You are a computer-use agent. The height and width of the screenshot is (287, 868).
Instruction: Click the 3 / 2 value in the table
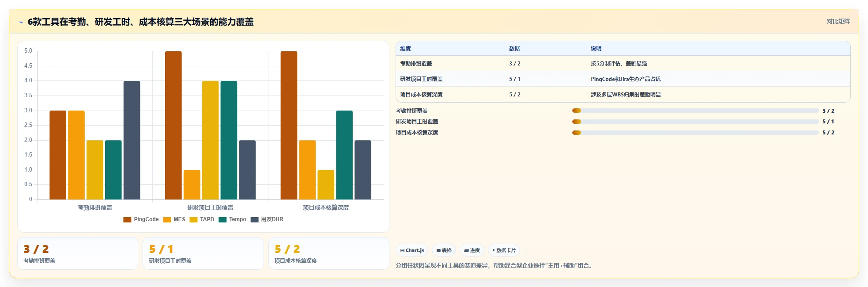coord(515,64)
